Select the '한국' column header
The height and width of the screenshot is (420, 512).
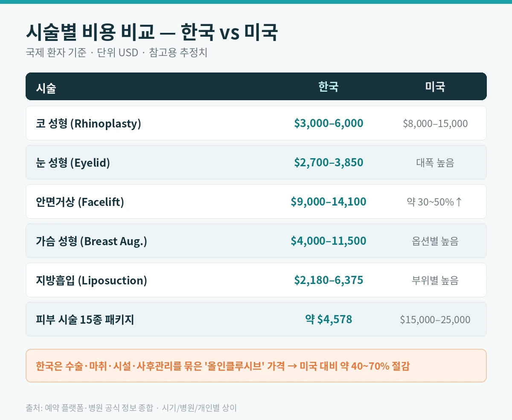[x=329, y=87]
